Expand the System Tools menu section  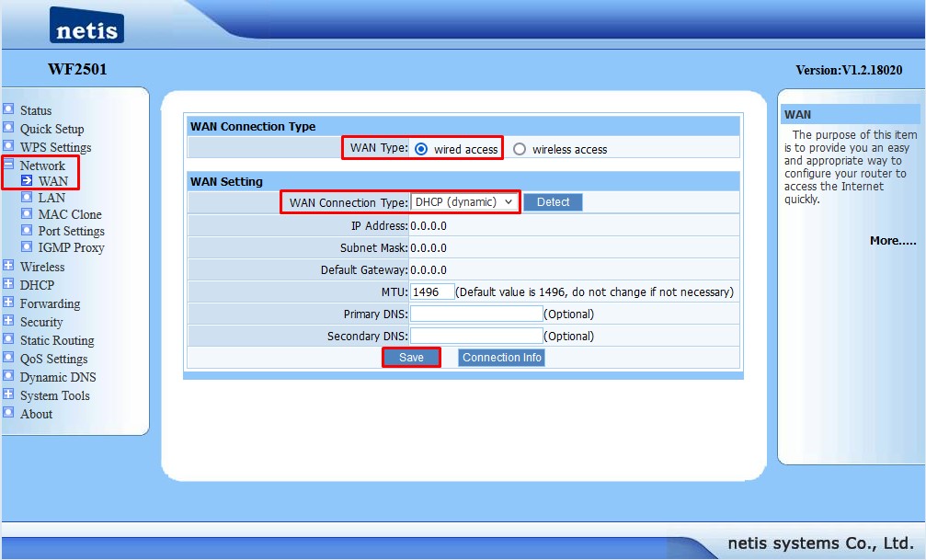pyautogui.click(x=8, y=394)
